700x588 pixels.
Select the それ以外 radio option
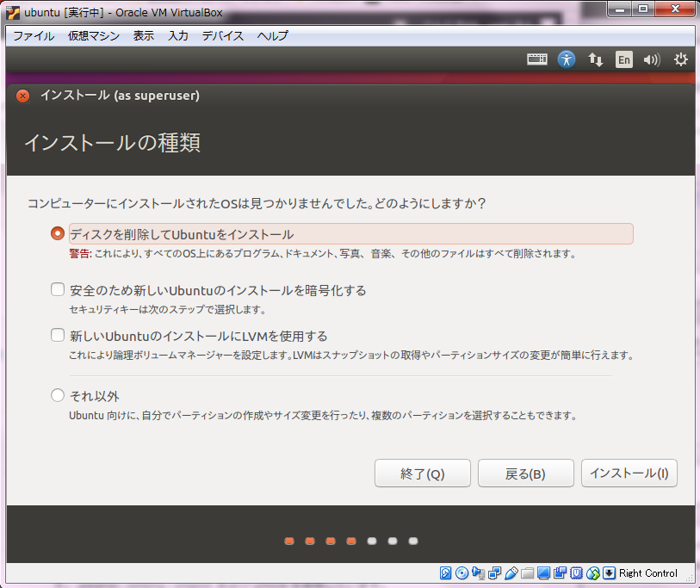click(58, 396)
